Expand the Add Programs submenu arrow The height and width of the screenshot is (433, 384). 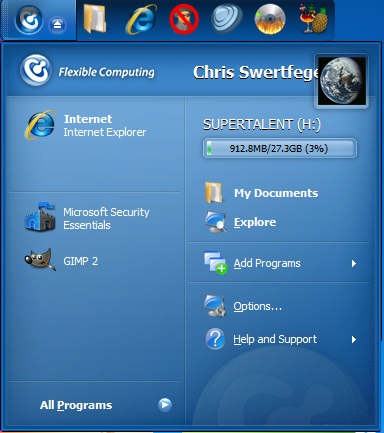coord(354,264)
